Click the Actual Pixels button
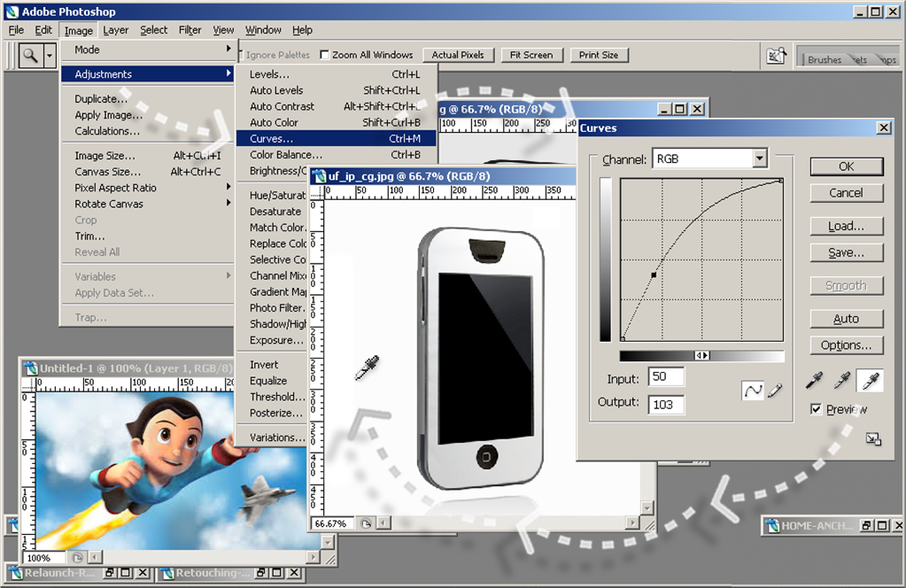The image size is (906, 588). coord(458,55)
